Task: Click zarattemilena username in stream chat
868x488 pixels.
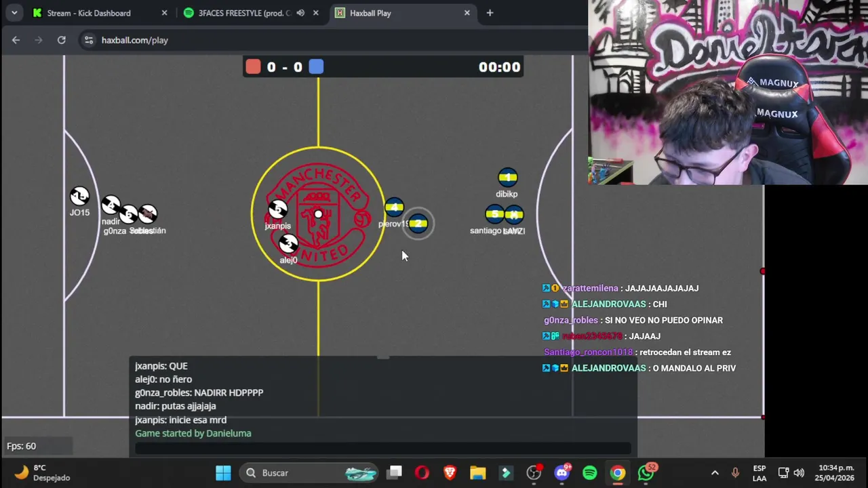Action: pyautogui.click(x=590, y=288)
